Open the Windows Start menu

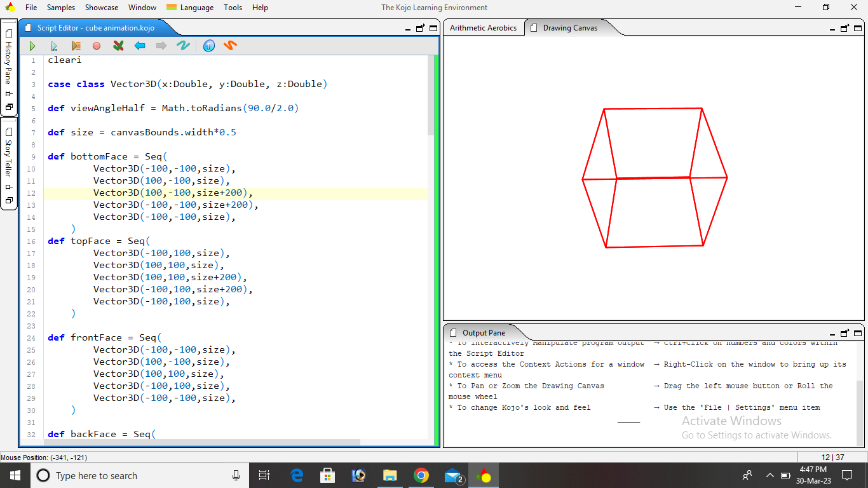click(x=15, y=475)
